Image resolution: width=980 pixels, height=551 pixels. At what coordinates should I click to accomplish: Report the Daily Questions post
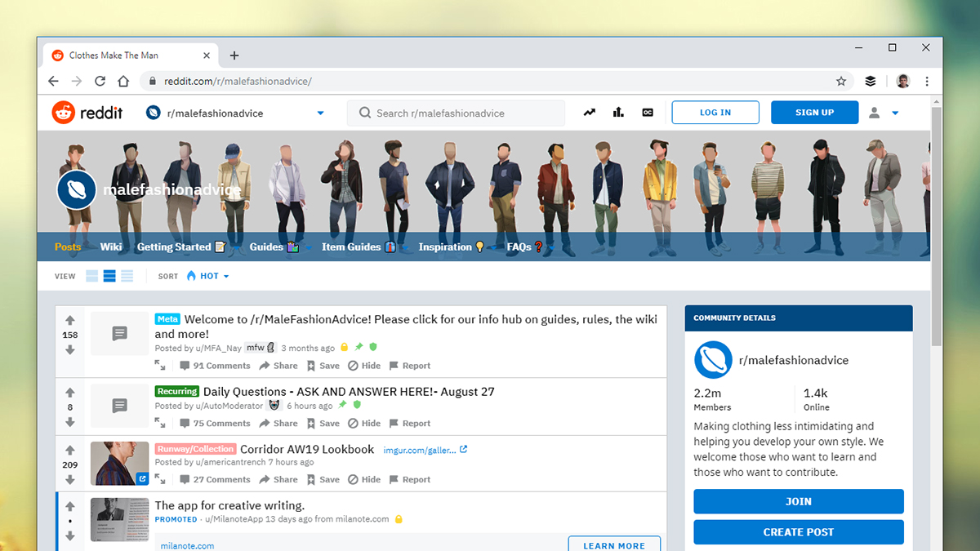pos(409,423)
